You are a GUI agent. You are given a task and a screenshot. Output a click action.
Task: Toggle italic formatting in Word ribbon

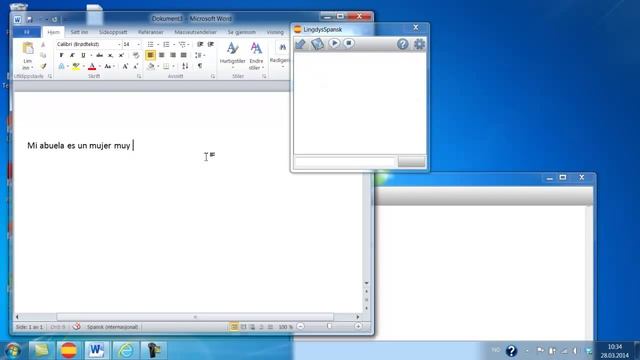(72, 55)
